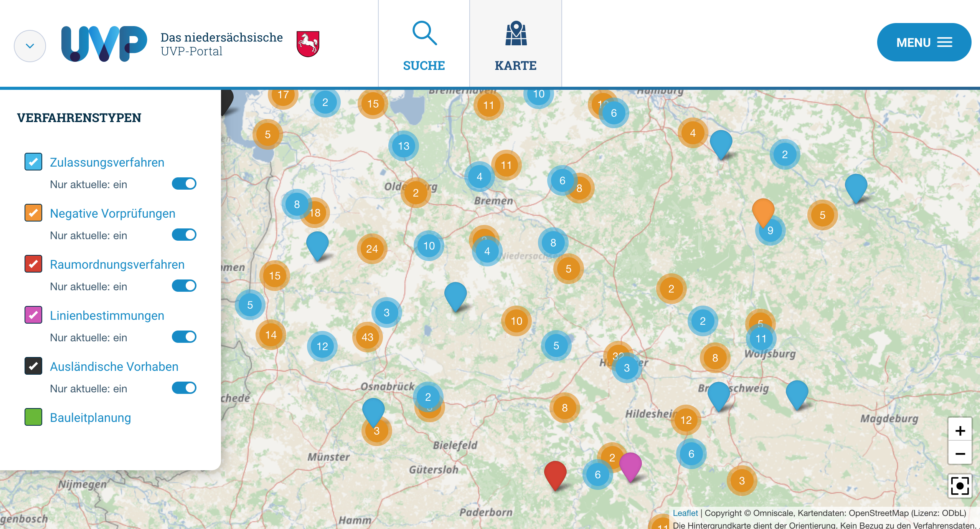Click the Niedersachsen coat of arms
The width and height of the screenshot is (980, 529).
307,43
